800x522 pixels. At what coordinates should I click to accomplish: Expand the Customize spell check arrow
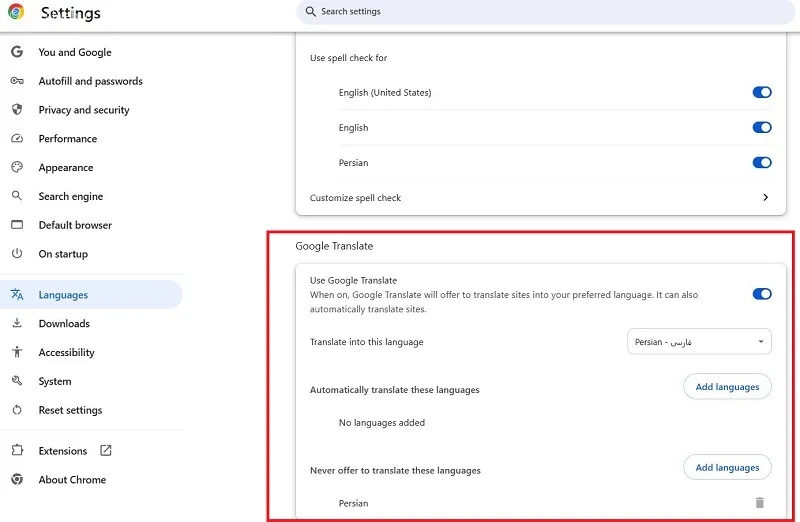pos(765,197)
